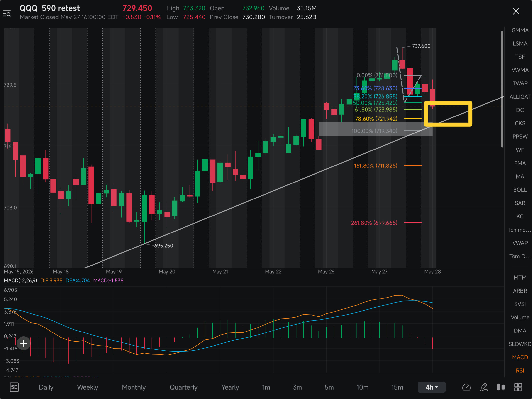532x399 pixels.
Task: Toggle the RSI sub-indicator
Action: tap(520, 370)
